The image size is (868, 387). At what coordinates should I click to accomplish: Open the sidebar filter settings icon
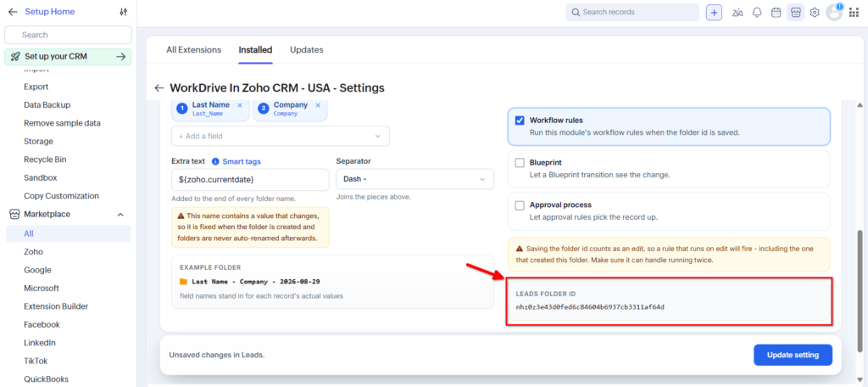pyautogui.click(x=124, y=12)
